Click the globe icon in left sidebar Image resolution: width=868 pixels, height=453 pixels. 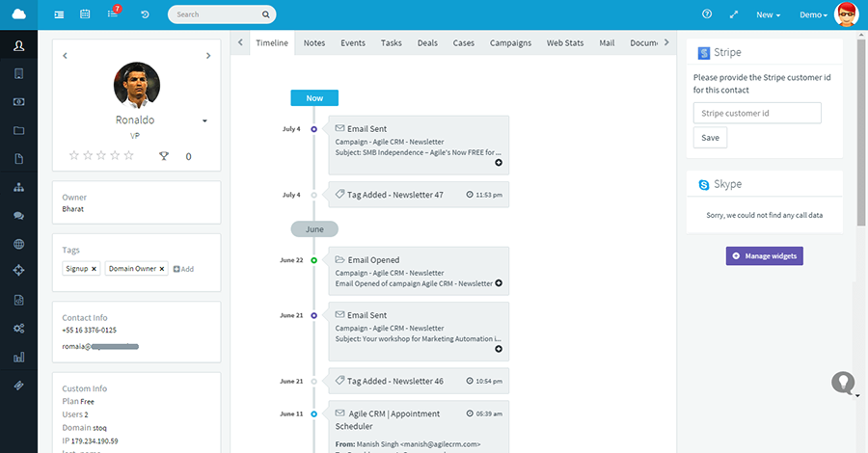point(18,244)
